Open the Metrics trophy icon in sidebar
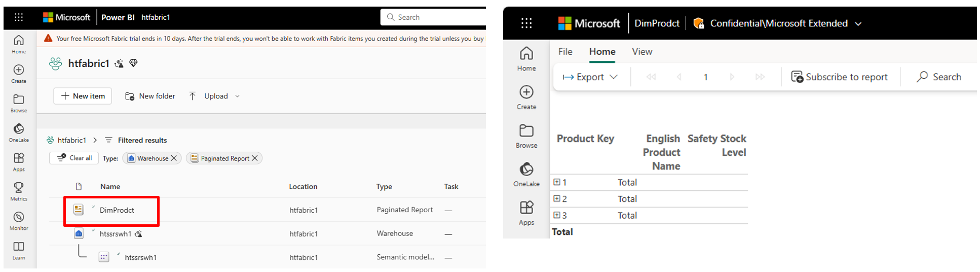 (19, 191)
